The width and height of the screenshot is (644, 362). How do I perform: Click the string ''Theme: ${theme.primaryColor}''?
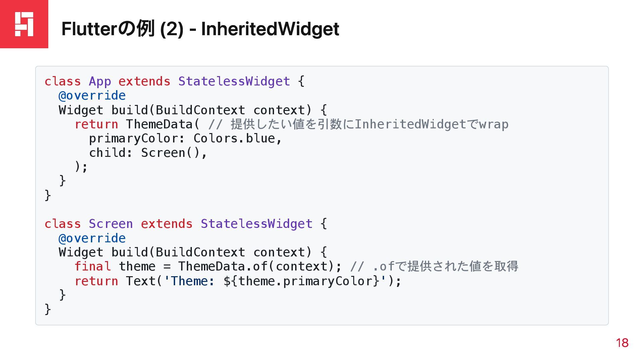(275, 281)
